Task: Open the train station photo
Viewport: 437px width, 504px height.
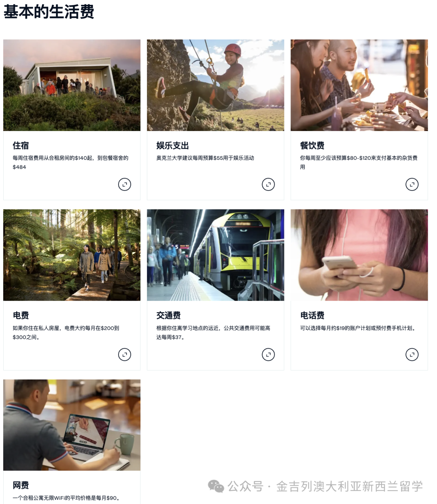Action: point(216,255)
